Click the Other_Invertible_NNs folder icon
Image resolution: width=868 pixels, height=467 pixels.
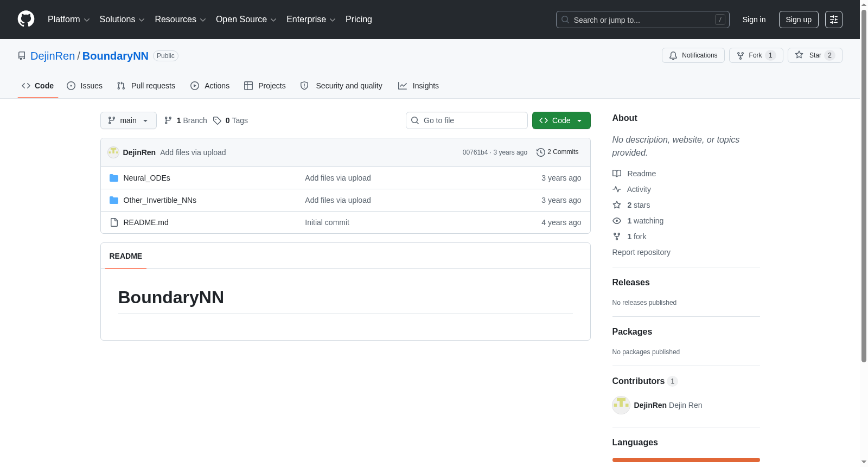pyautogui.click(x=114, y=200)
